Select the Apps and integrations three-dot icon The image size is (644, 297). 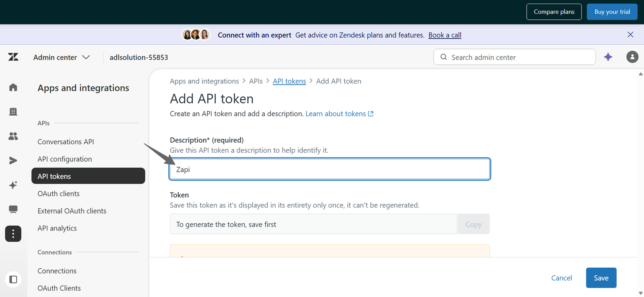(13, 234)
